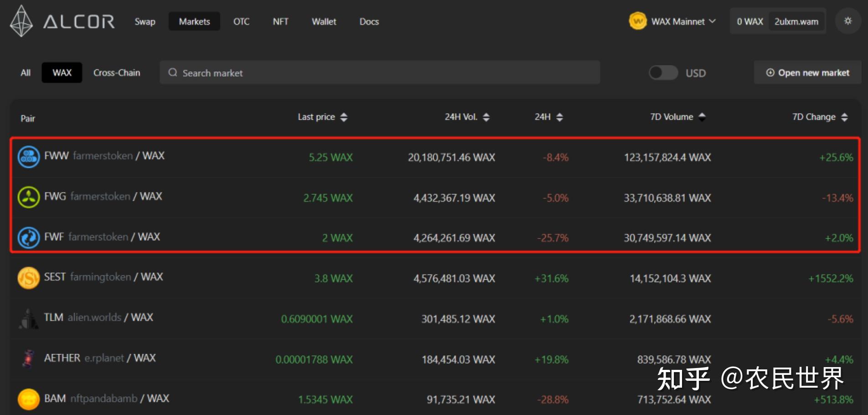
Task: Click the 2.745 WAX last price
Action: click(328, 198)
